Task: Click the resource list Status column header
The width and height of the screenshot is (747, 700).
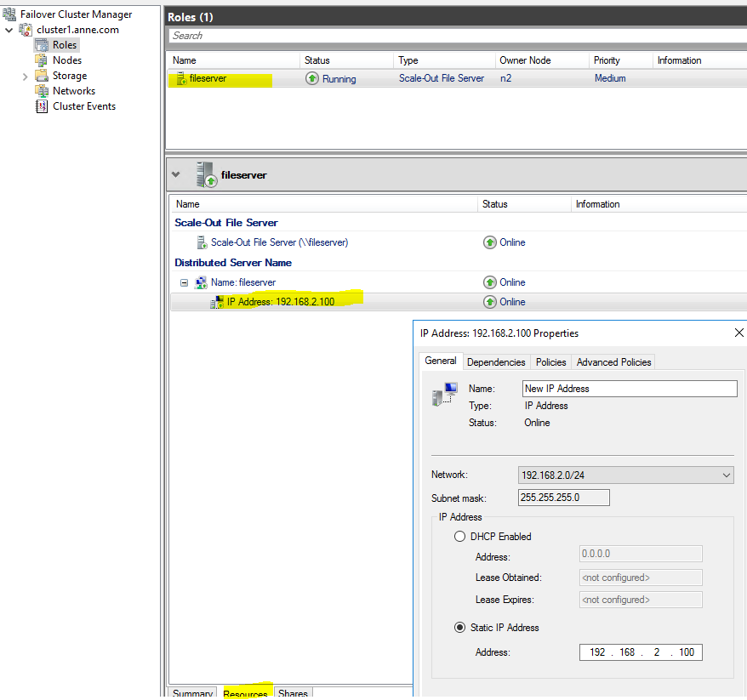Action: pos(524,204)
